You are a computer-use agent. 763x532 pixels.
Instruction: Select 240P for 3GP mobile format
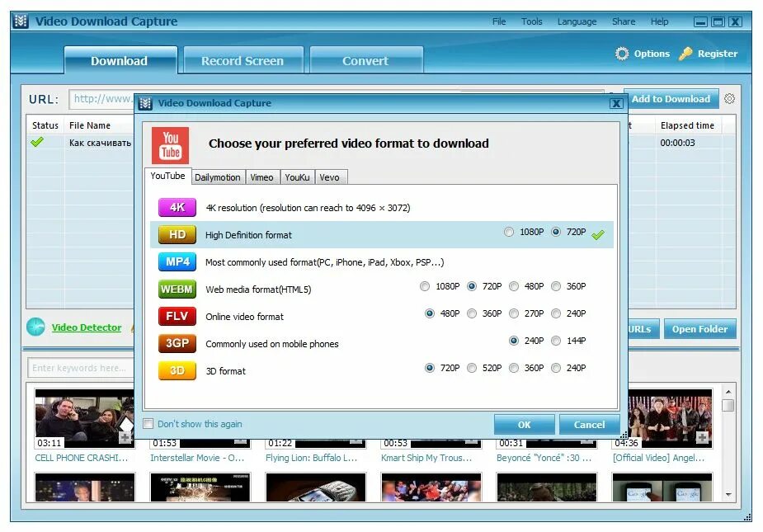click(514, 341)
